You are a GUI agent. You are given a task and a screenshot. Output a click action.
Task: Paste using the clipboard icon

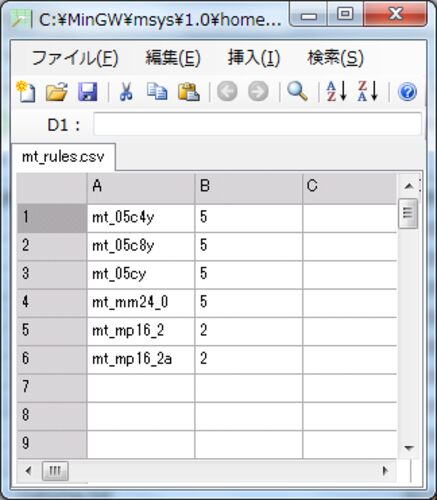pos(189,91)
